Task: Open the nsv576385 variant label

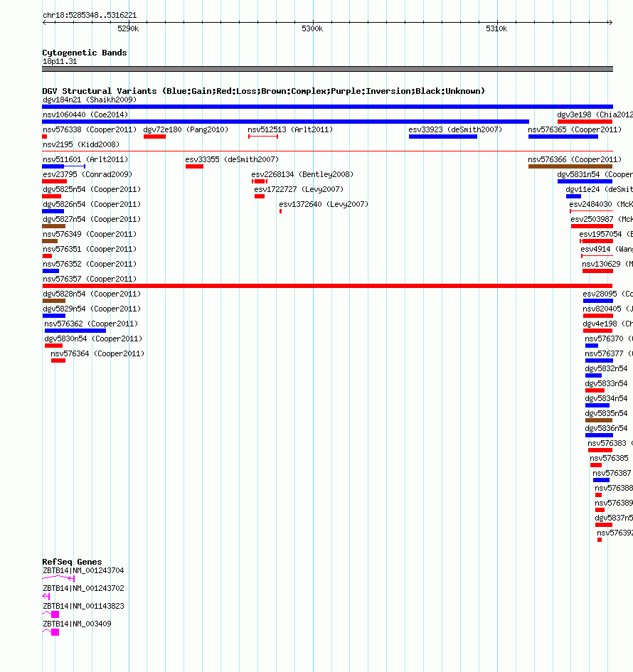Action: coord(609,459)
